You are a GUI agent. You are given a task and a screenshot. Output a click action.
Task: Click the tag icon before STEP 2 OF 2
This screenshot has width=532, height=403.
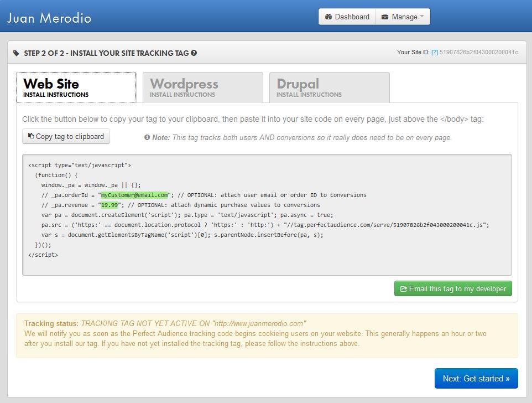tap(16, 53)
